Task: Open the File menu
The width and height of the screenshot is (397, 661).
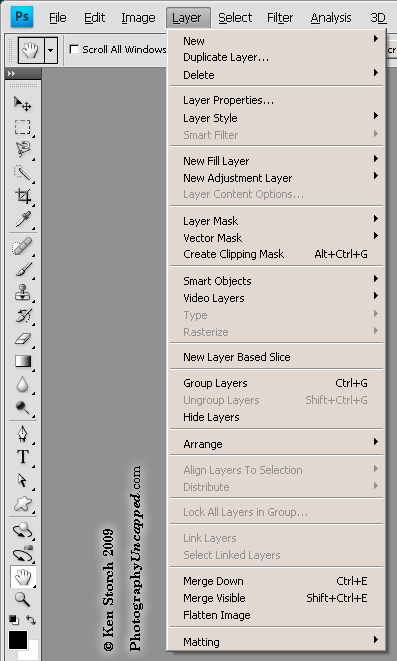Action: click(58, 18)
